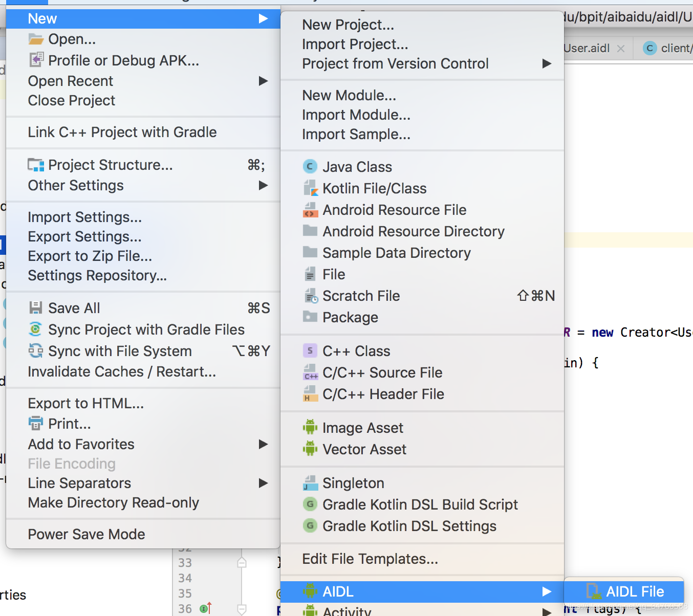The height and width of the screenshot is (616, 693).
Task: Expand the Project from Version Control arrow
Action: pyautogui.click(x=547, y=63)
